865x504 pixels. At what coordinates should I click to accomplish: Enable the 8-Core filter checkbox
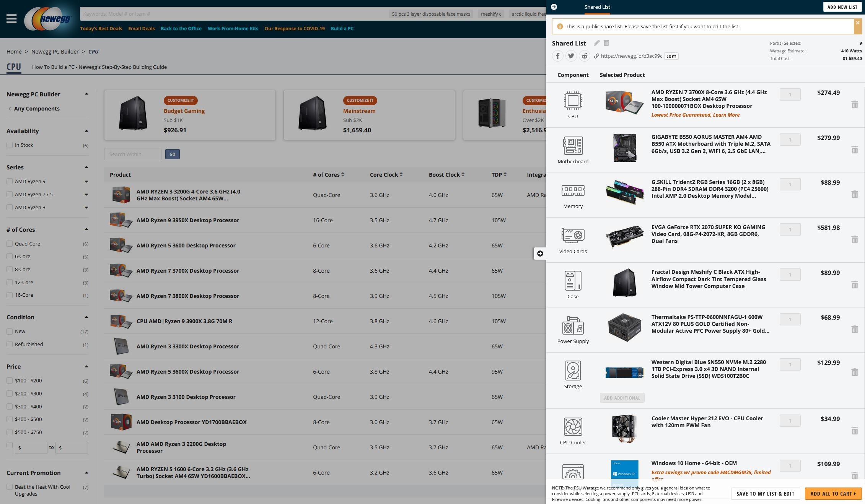[x=10, y=269]
